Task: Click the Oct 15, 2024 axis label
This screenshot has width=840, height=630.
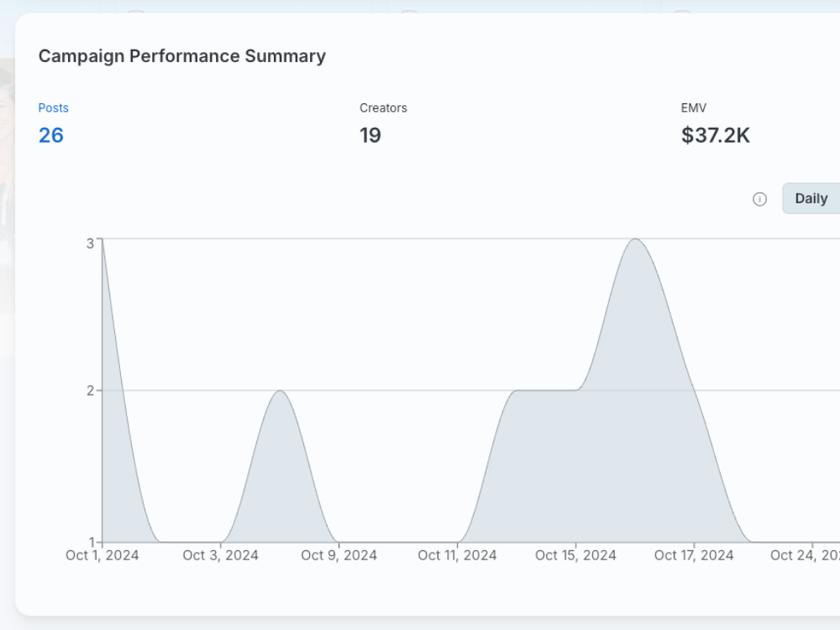Action: tap(575, 555)
